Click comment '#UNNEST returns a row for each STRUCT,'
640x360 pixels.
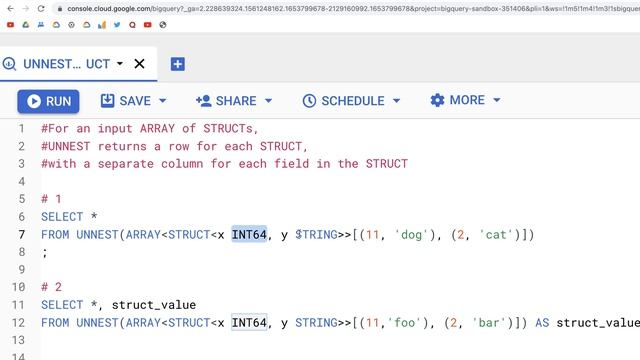point(174,146)
